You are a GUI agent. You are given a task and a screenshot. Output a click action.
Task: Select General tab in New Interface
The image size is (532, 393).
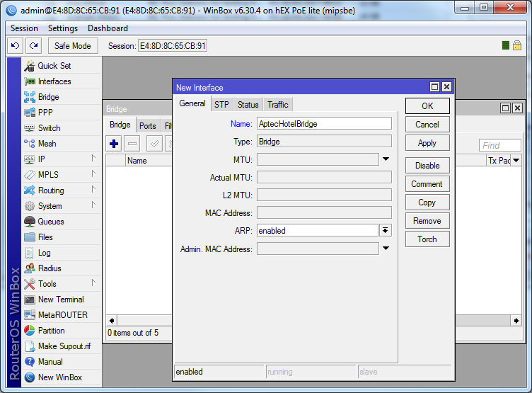pyautogui.click(x=192, y=103)
